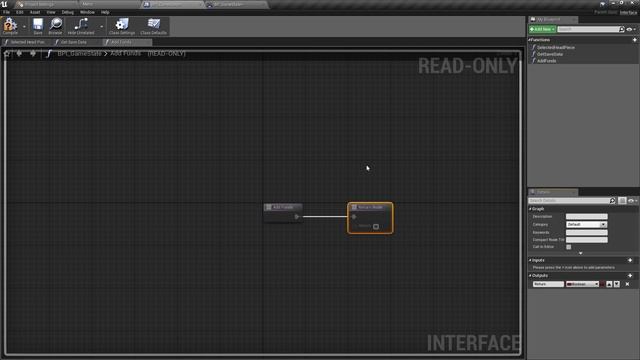
Task: Focus the Keywords input field
Action: pos(587,232)
